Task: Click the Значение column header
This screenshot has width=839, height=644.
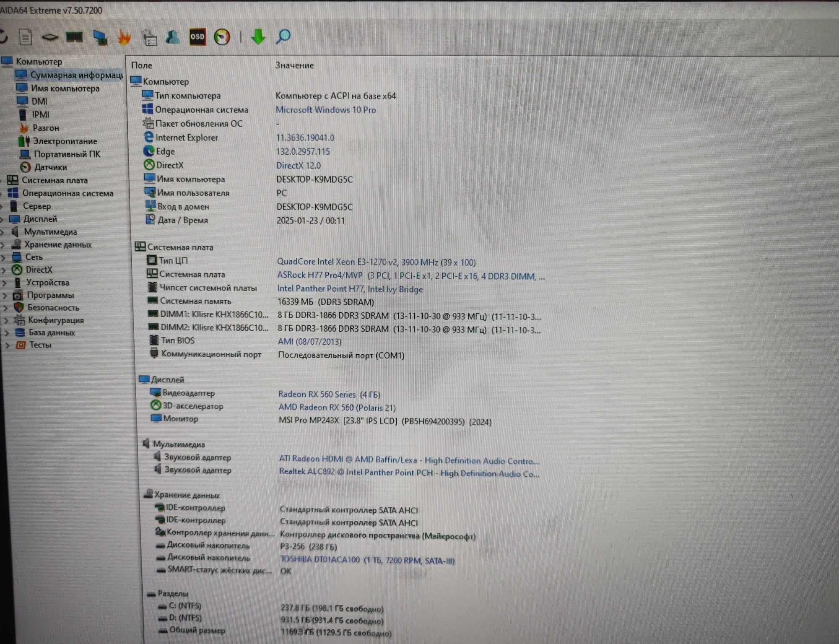Action: 294,65
